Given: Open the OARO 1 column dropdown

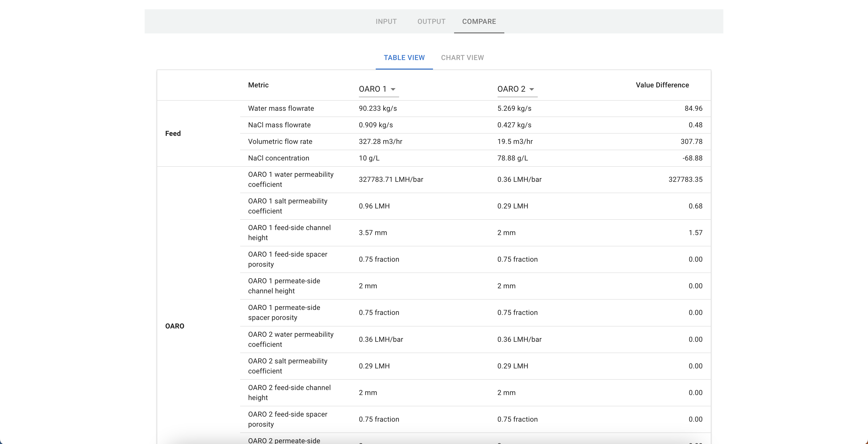Looking at the screenshot, I should pyautogui.click(x=378, y=89).
